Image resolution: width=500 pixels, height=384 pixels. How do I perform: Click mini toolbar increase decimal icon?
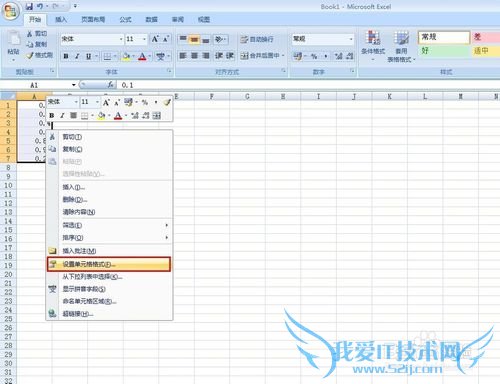point(135,116)
